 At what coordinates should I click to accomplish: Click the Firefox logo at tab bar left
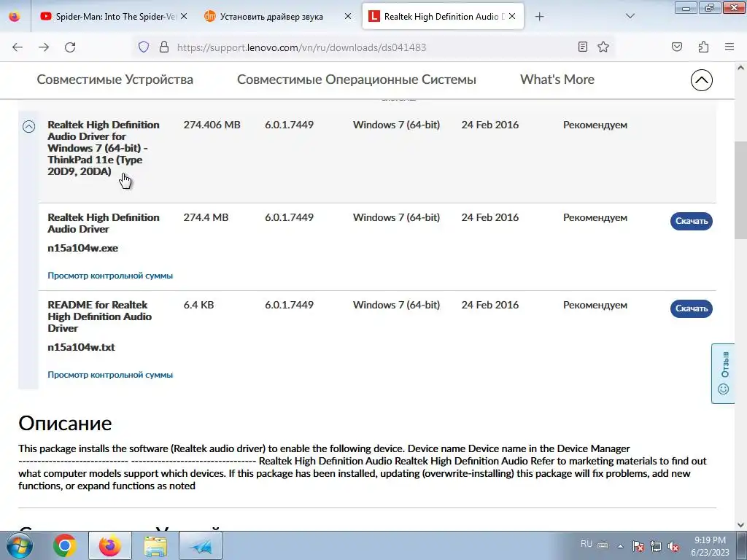(x=15, y=16)
